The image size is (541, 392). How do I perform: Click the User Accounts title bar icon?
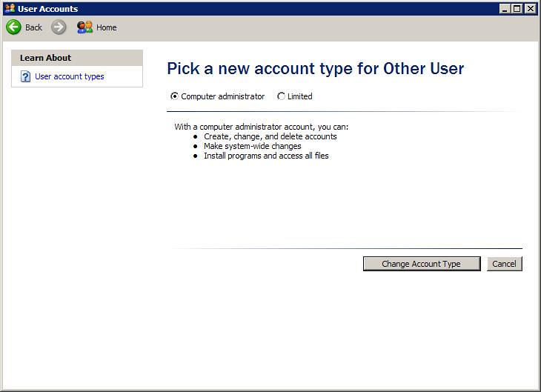click(x=10, y=8)
